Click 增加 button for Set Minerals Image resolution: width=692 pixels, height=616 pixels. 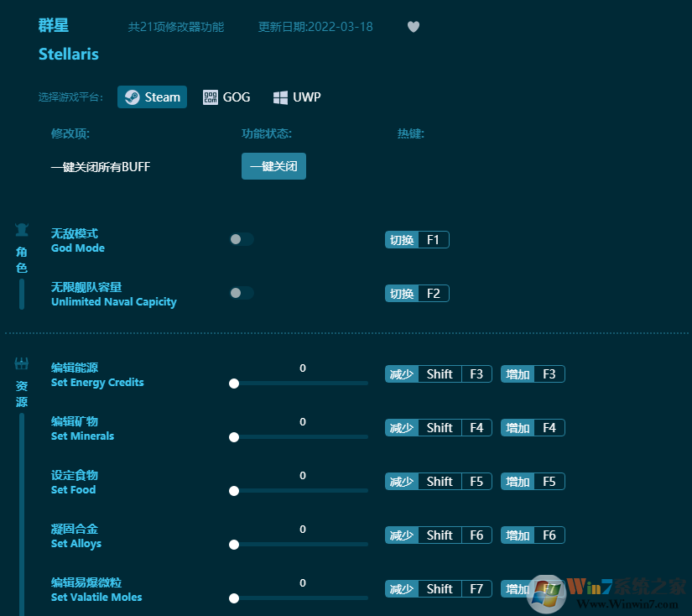[x=532, y=427]
